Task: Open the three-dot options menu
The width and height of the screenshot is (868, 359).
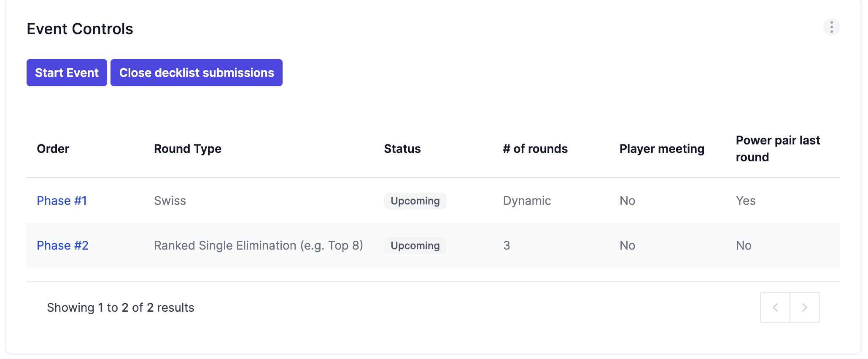Action: pos(831,27)
